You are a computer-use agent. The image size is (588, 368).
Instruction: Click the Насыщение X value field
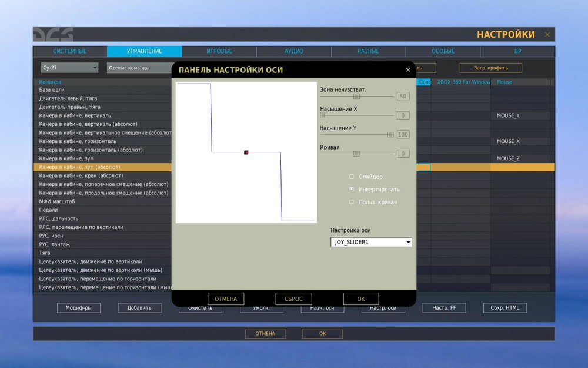tap(403, 115)
